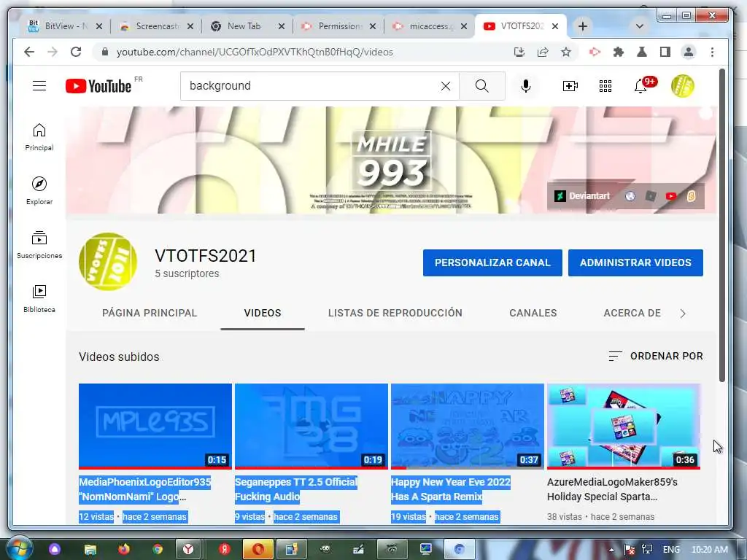Open the Windows Start button

tap(18, 548)
